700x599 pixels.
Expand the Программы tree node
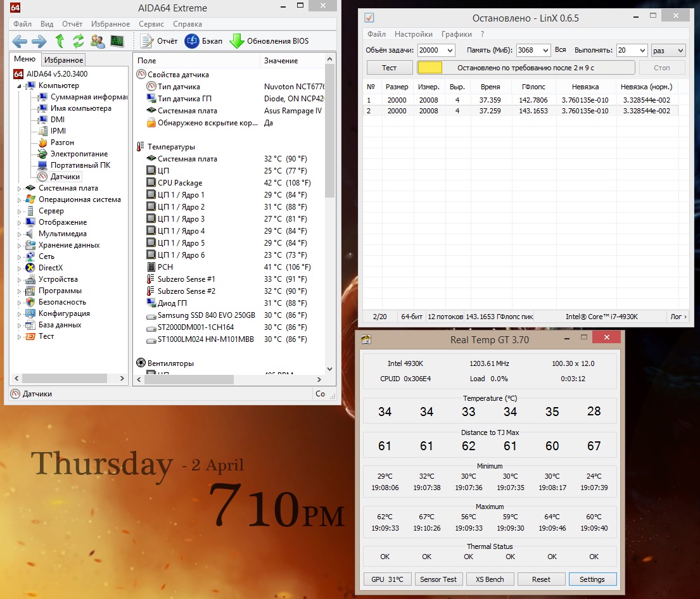tap(19, 291)
